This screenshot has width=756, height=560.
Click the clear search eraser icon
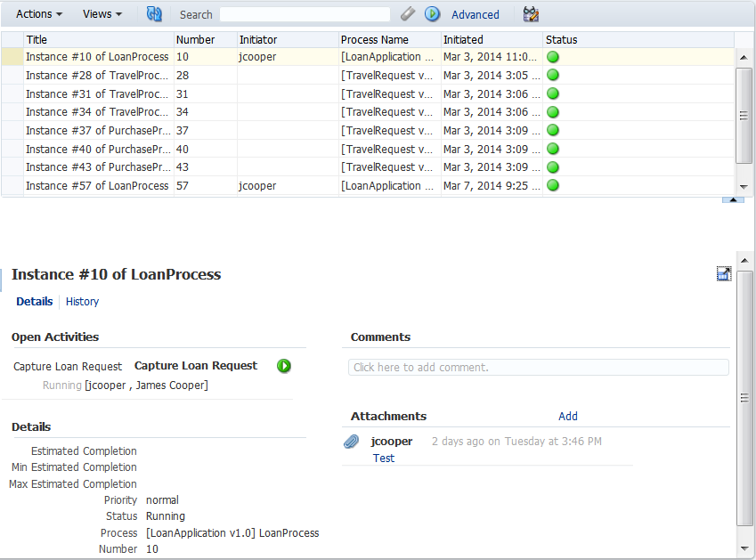(x=408, y=14)
